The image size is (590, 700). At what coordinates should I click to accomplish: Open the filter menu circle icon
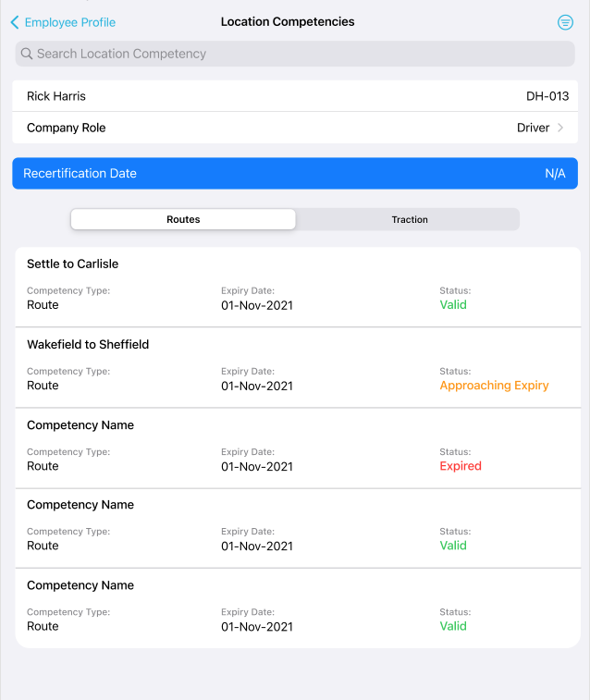(565, 22)
